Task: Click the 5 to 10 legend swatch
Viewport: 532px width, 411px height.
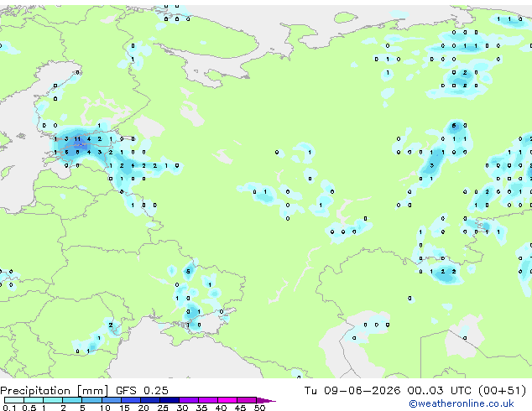Action: [x=91, y=400]
